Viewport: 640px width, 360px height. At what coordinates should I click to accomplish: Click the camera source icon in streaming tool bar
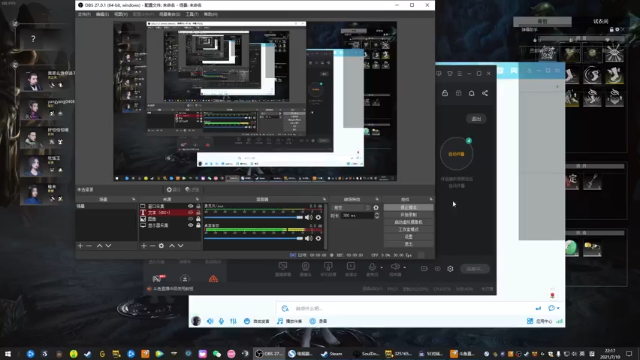(x=305, y=266)
